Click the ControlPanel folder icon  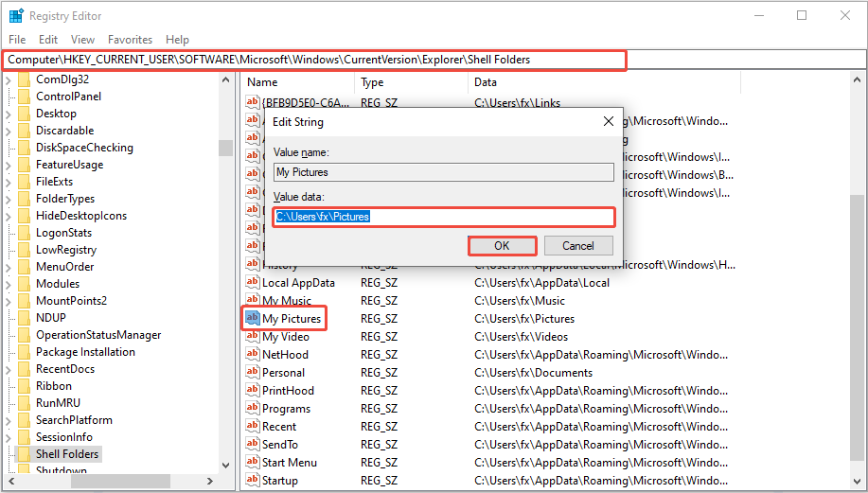tap(24, 97)
